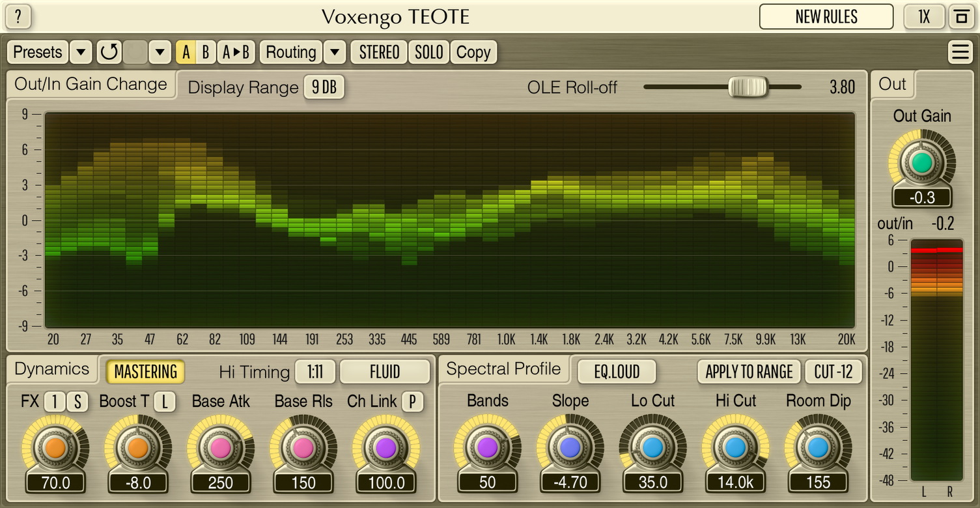Screen dimensions: 980x508
Task: Click the Base Rls value field 150
Action: (303, 483)
